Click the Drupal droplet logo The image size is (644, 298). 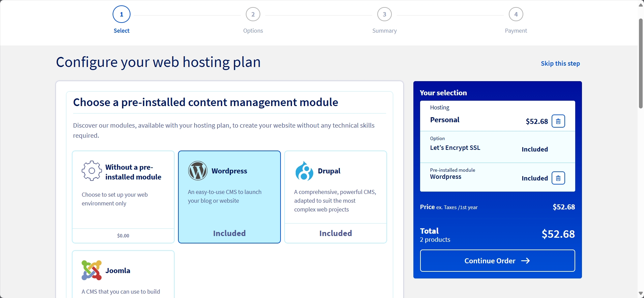tap(304, 171)
